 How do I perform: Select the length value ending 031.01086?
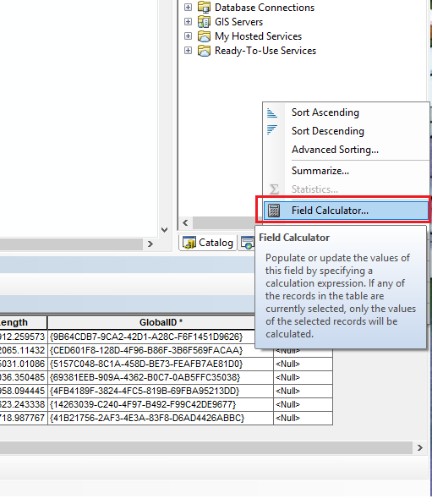point(24,364)
